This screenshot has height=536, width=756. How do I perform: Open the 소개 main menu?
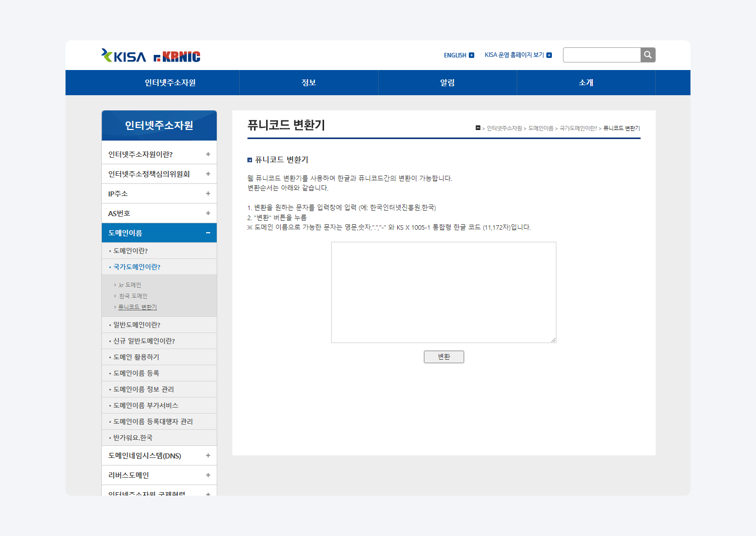tap(586, 83)
